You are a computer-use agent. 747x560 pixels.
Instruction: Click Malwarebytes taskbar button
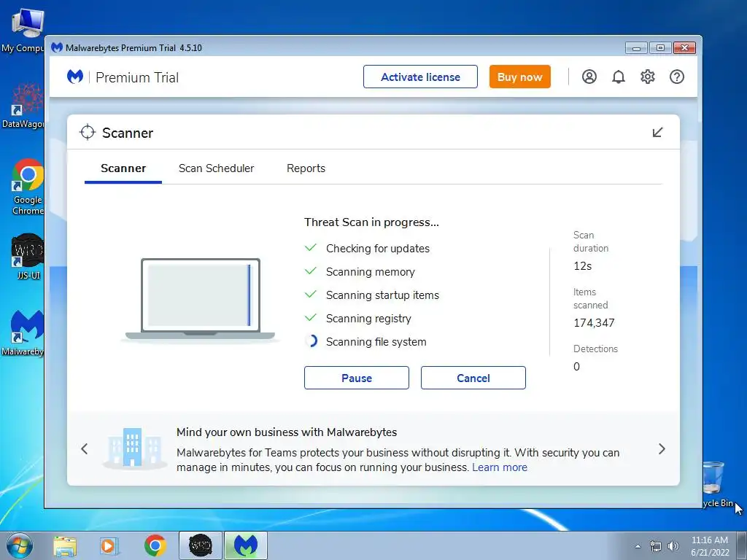(246, 545)
